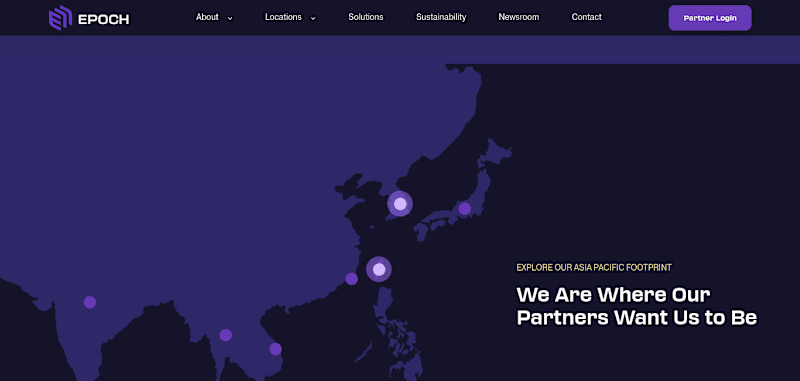Open the Sustainability nav link

click(441, 17)
